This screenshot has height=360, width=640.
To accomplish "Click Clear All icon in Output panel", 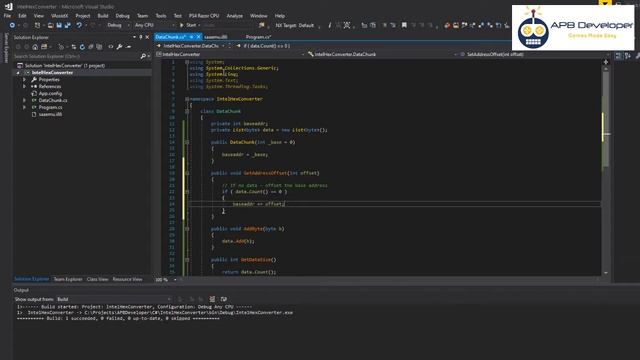I will pyautogui.click(x=212, y=299).
